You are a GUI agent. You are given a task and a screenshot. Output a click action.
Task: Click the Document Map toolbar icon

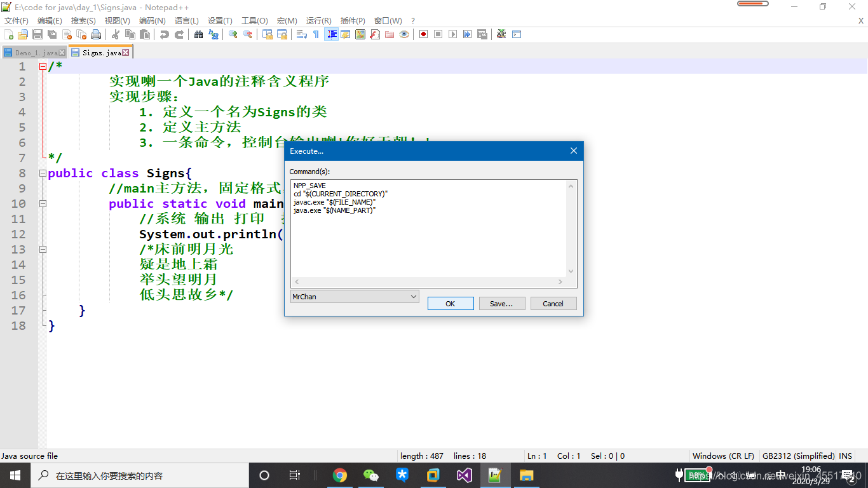click(x=360, y=34)
